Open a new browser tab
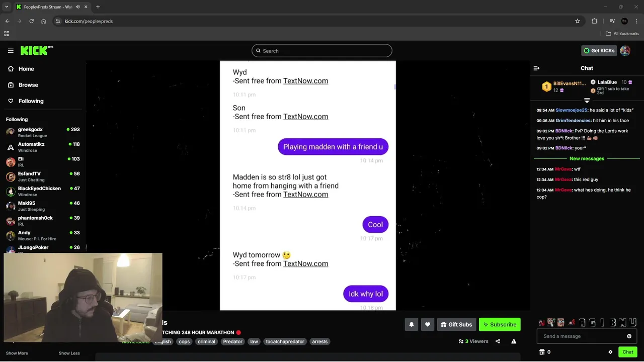Viewport: 644px width, 362px height. [98, 7]
